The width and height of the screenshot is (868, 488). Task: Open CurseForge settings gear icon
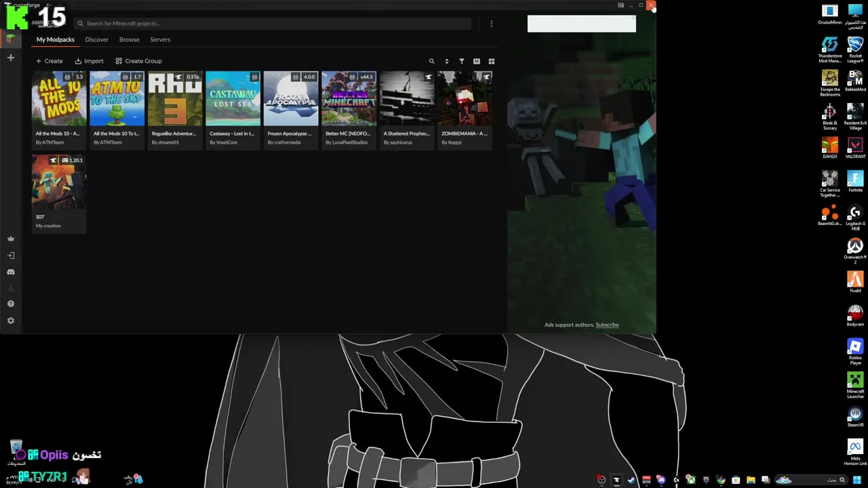[10, 321]
